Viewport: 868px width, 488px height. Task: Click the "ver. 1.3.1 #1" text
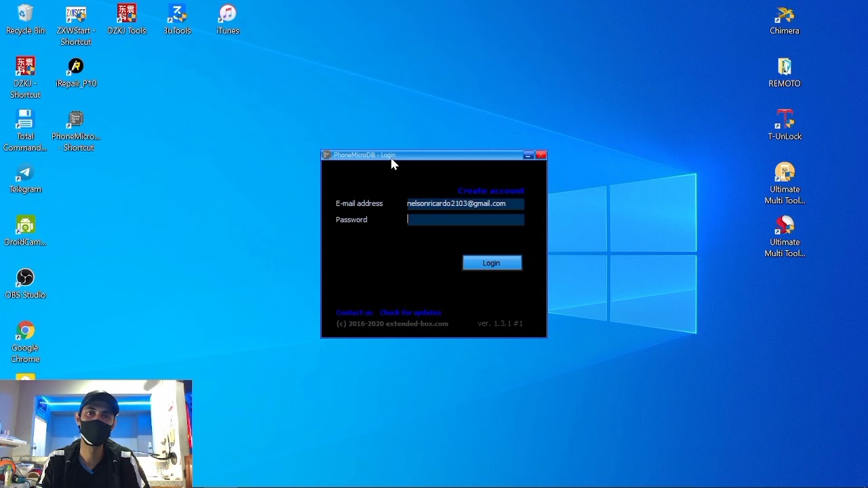(500, 324)
